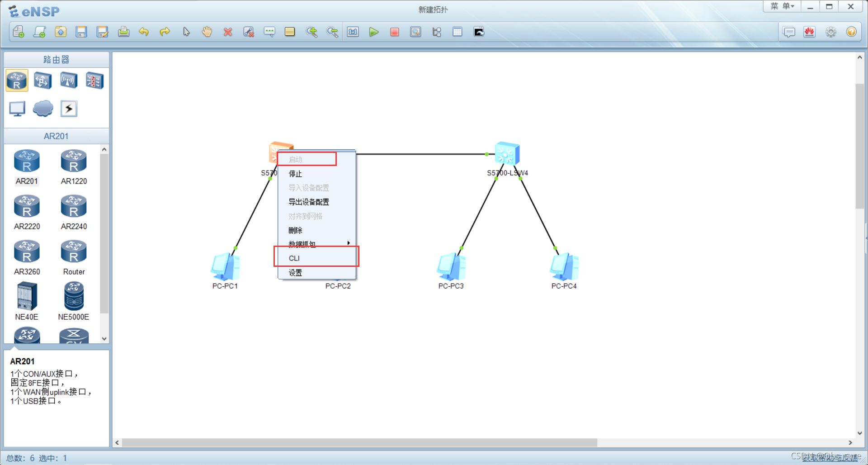Select the S5700-LSW4 switch node
The width and height of the screenshot is (868, 465).
click(x=507, y=155)
